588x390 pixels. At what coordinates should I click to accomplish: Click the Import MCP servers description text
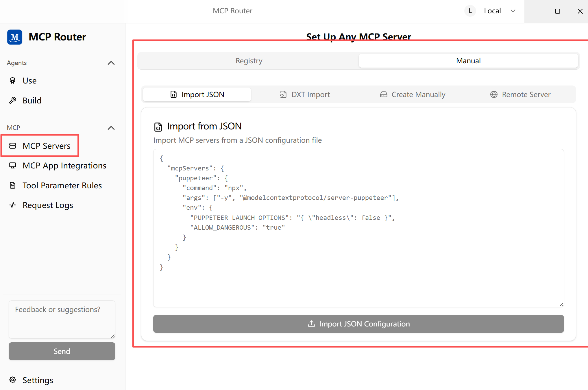238,140
